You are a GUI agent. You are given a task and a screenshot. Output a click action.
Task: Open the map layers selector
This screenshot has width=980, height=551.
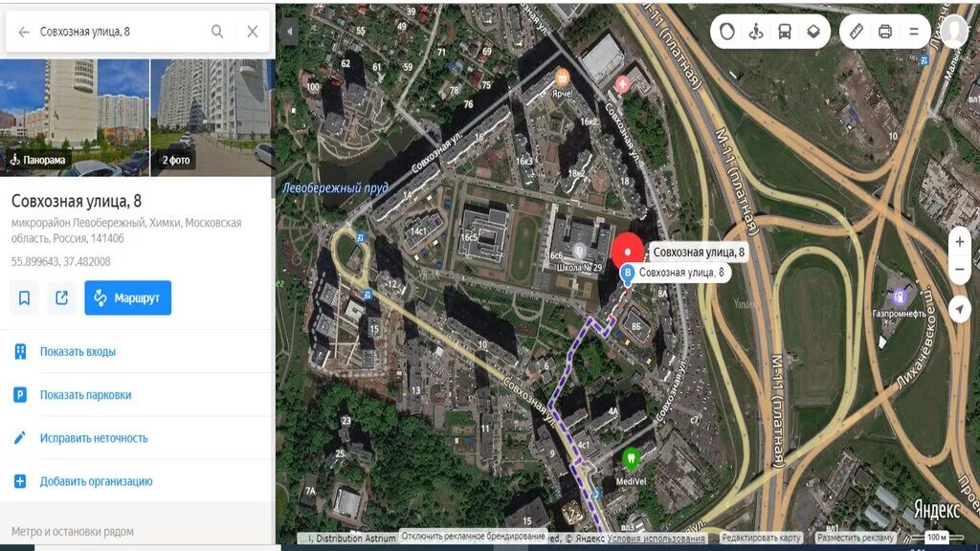pos(813,32)
